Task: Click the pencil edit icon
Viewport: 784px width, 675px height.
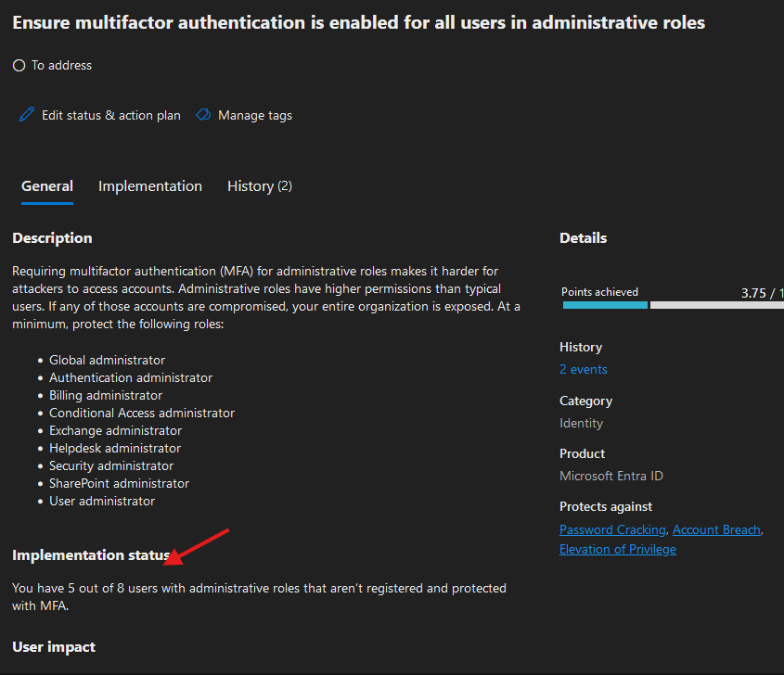Action: 27,114
